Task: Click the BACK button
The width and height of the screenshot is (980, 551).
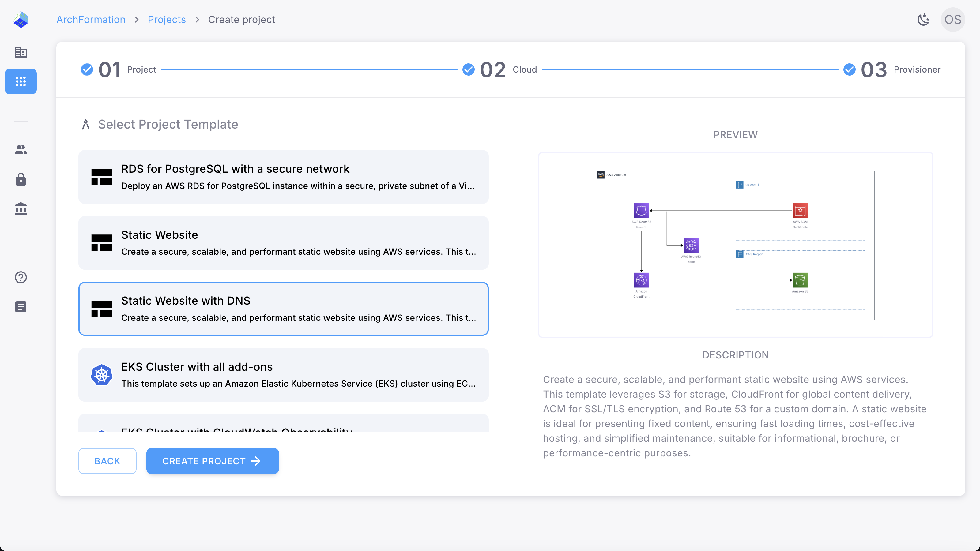Action: tap(107, 461)
